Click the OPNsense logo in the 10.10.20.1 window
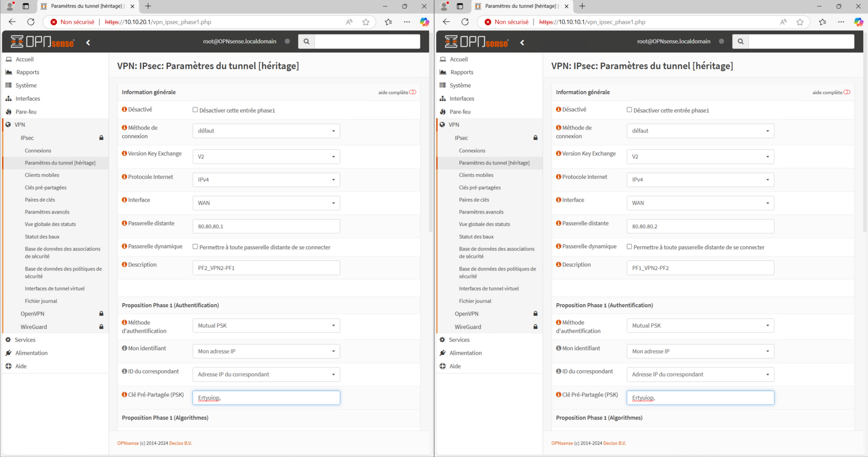The image size is (868, 457). coord(42,42)
